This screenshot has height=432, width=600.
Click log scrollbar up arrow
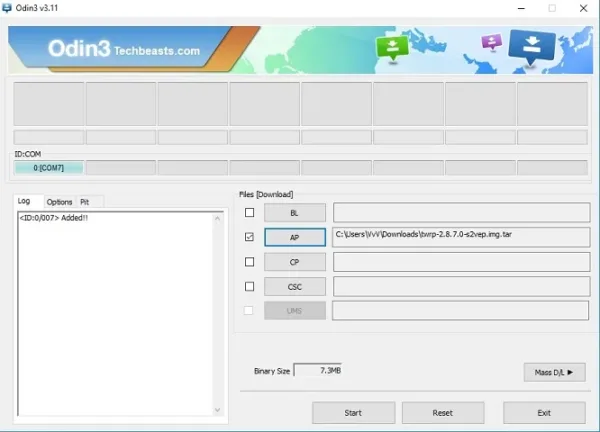coord(217,219)
